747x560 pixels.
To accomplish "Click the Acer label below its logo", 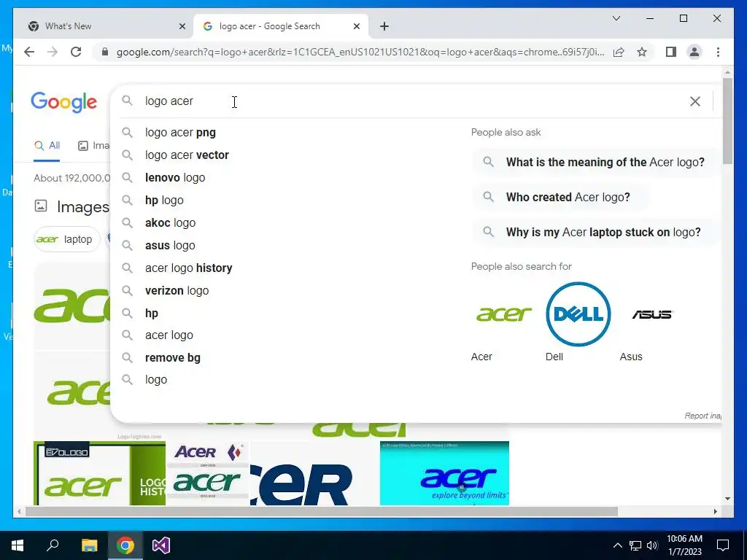I will pyautogui.click(x=481, y=357).
